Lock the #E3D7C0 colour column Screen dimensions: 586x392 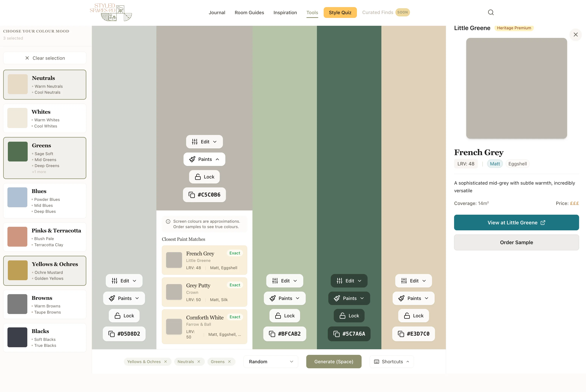(x=414, y=316)
